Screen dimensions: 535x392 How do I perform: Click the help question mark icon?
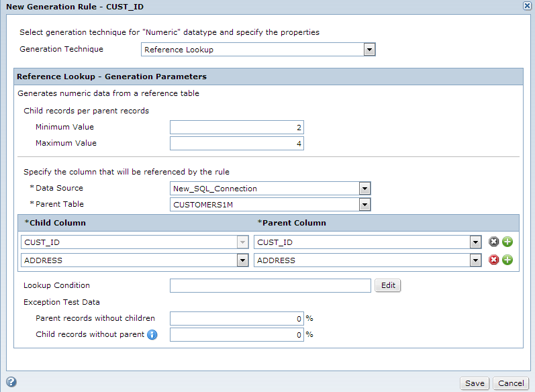tap(11, 382)
